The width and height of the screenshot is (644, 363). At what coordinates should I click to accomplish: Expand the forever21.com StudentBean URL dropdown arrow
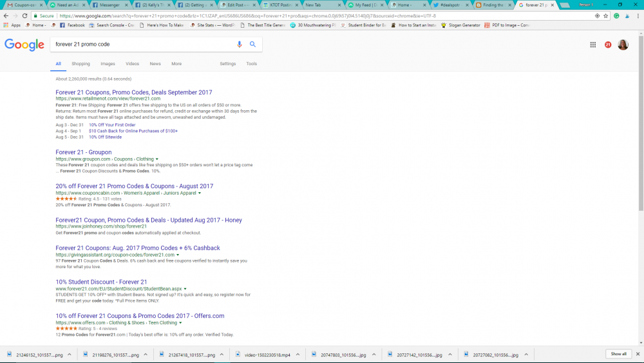pyautogui.click(x=185, y=289)
